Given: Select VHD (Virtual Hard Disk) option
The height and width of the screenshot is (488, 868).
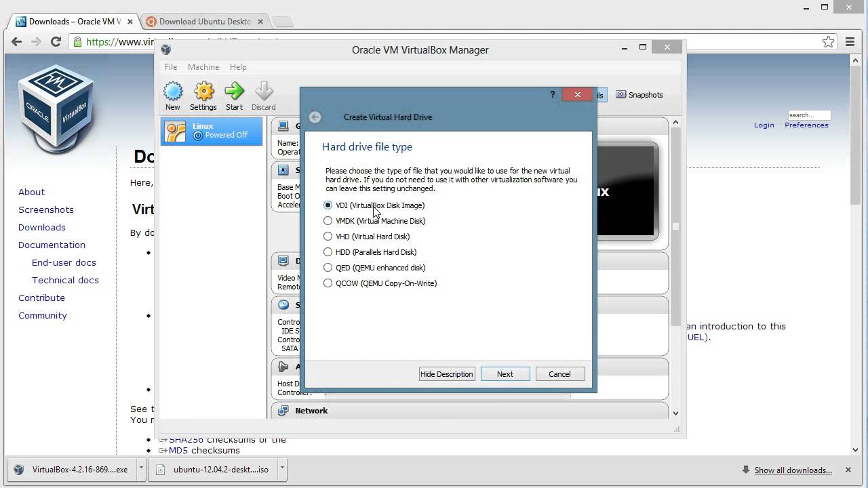Looking at the screenshot, I should click(367, 237).
